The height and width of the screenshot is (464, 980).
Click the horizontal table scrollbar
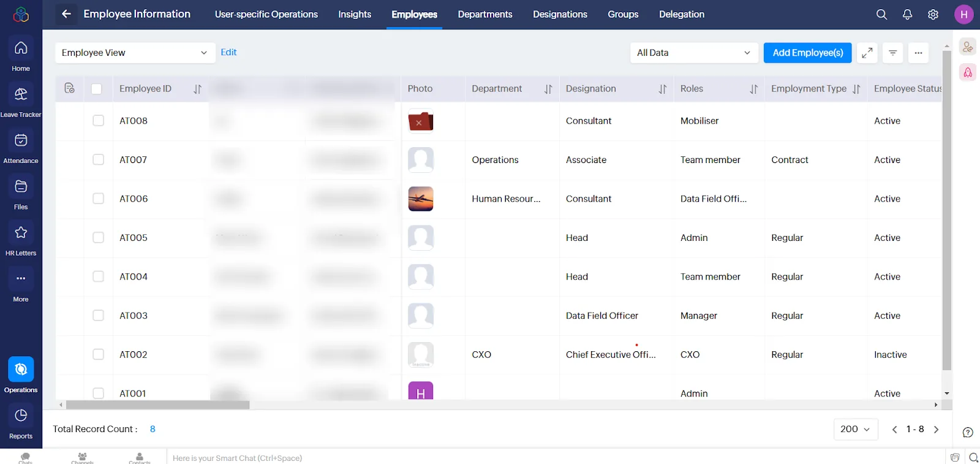tap(158, 405)
